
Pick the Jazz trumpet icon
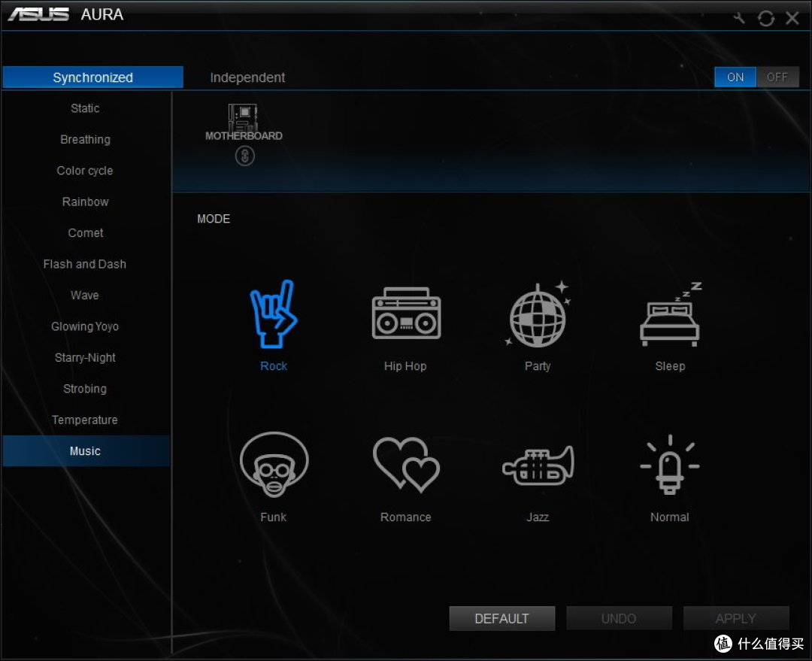tap(538, 465)
